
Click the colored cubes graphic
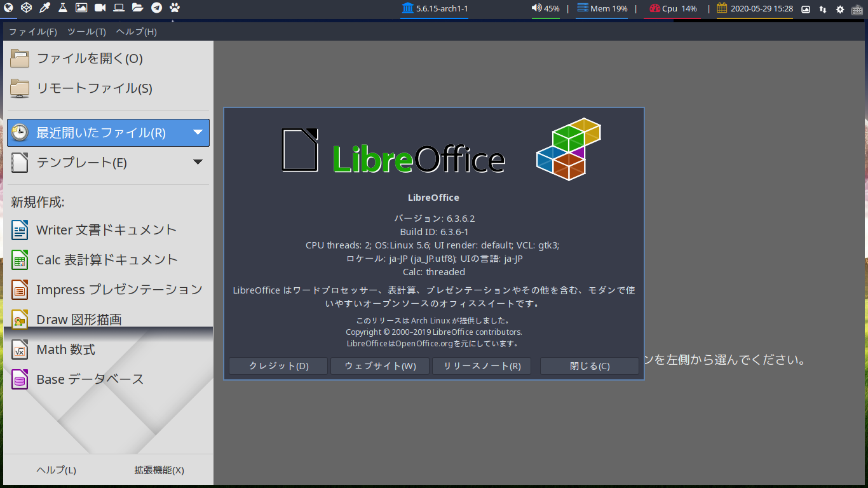coord(569,149)
